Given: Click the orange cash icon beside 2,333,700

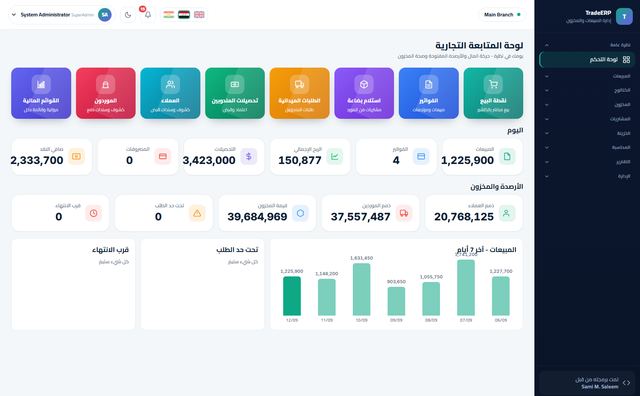Looking at the screenshot, I should 76,156.
